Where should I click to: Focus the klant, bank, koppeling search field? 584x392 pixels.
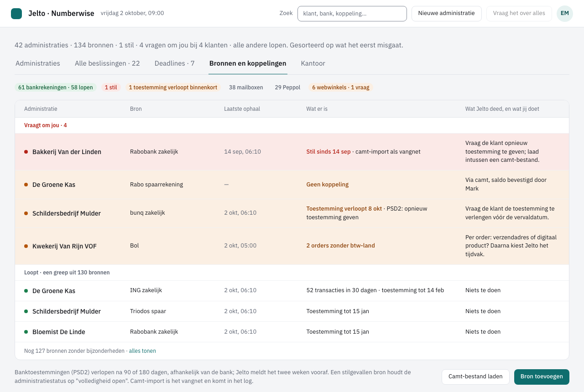(352, 14)
